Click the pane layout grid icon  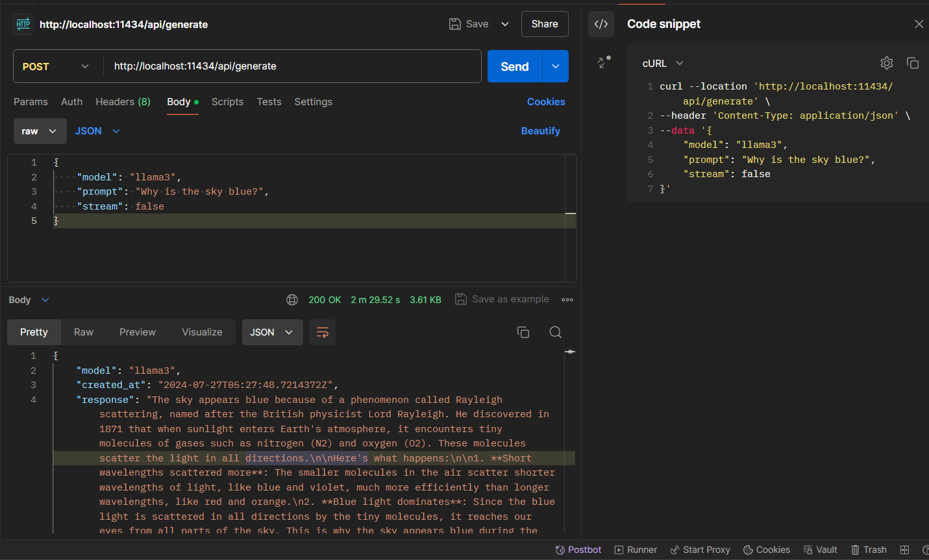pyautogui.click(x=904, y=550)
